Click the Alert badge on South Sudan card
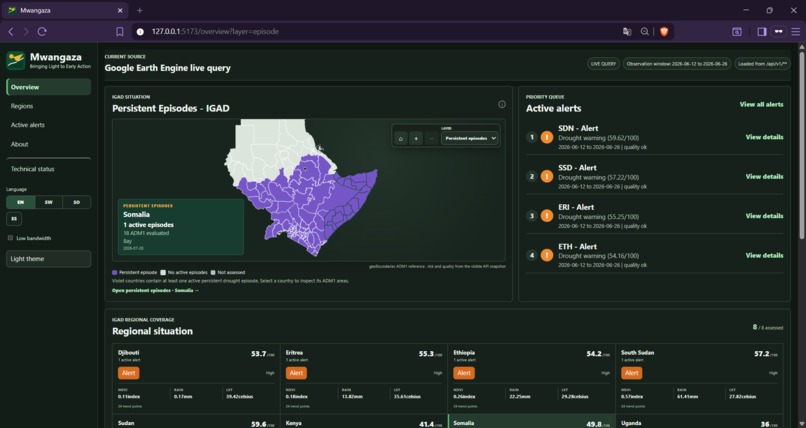 pos(632,373)
